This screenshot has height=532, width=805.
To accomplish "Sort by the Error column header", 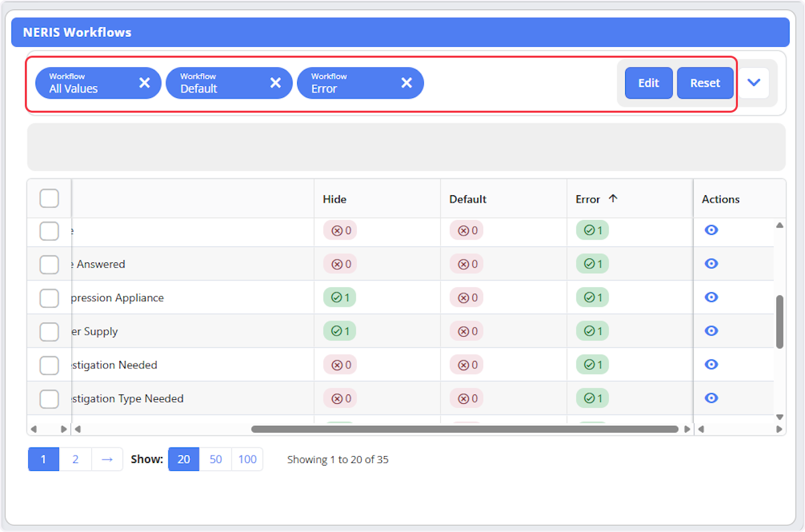I will pyautogui.click(x=629, y=199).
